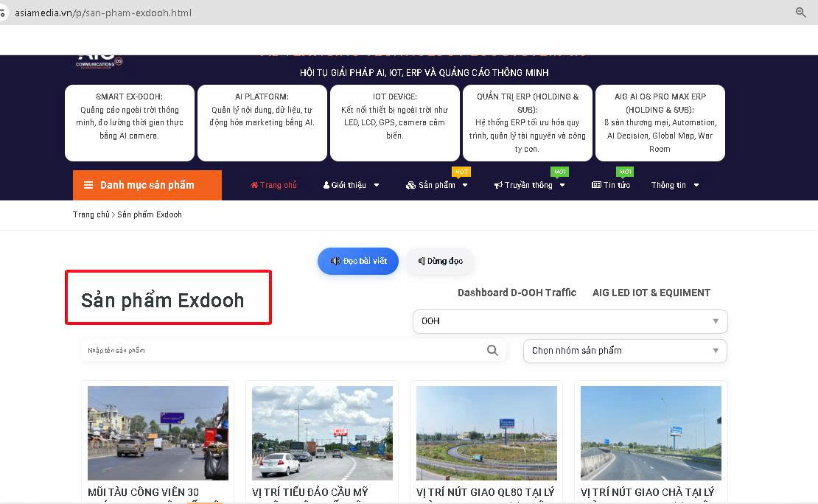This screenshot has width=818, height=504.
Task: Click the MŨI TÀU CÔNG VIÊN 30 title
Action: click(x=144, y=492)
